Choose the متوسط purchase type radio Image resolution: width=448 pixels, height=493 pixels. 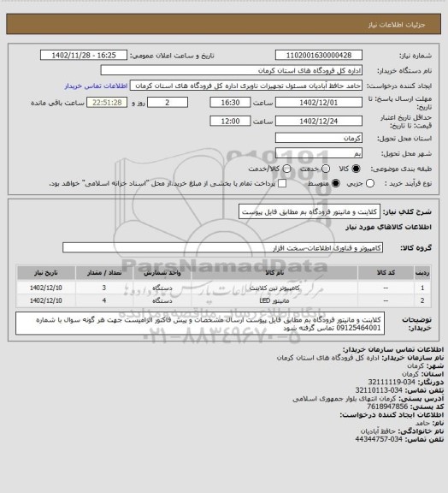point(336,183)
